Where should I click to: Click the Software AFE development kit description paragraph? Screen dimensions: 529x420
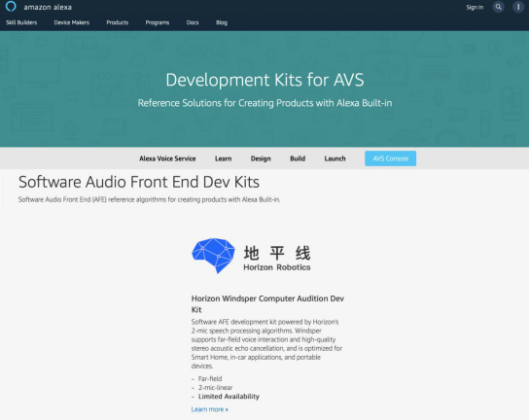(266, 344)
